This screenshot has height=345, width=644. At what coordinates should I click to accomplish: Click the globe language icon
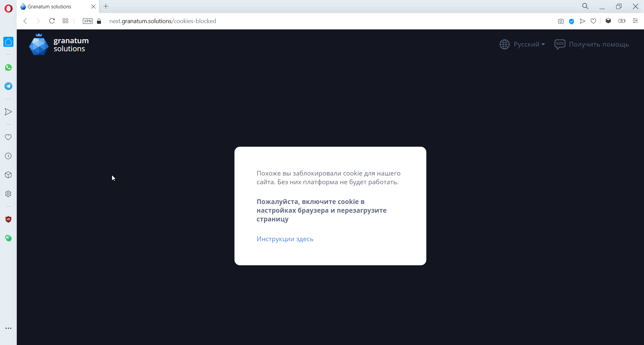click(x=504, y=44)
